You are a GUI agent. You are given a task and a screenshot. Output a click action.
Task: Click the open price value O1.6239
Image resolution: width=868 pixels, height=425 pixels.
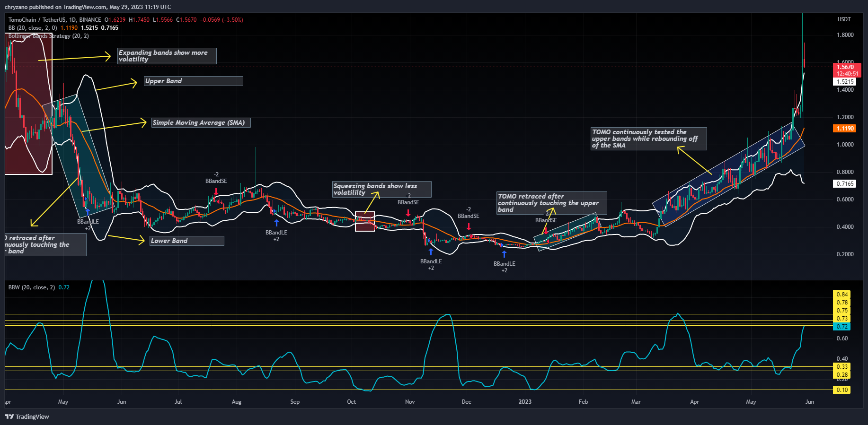[x=115, y=20]
